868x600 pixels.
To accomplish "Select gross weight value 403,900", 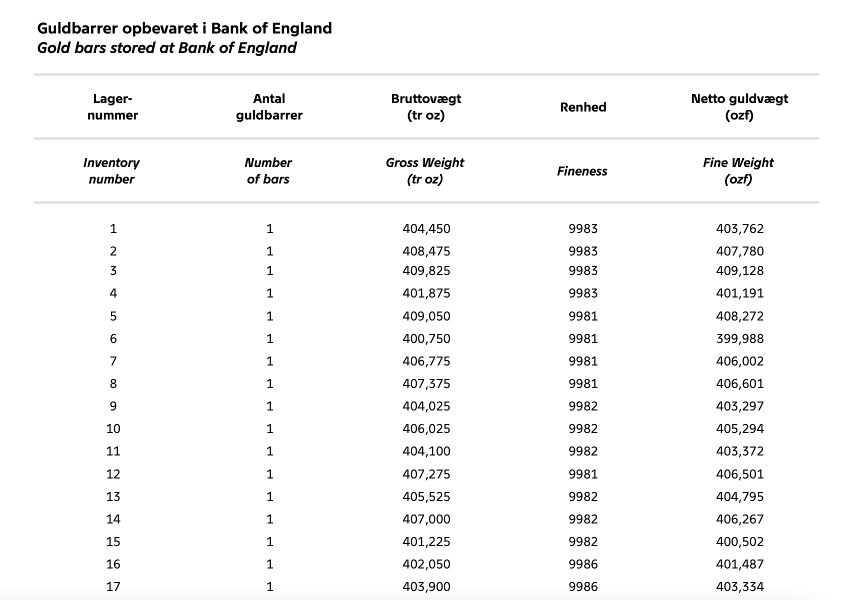I will click(x=426, y=587).
